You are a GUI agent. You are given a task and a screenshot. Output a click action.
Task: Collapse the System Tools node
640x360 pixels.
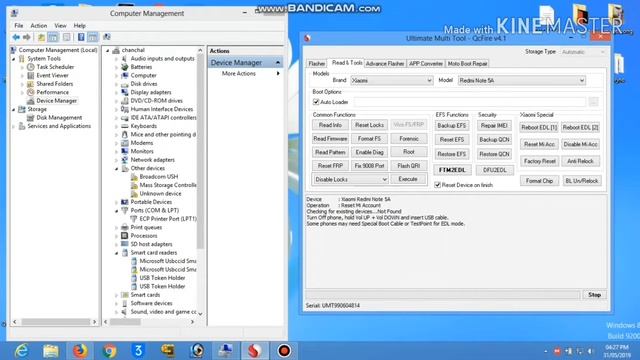point(13,59)
